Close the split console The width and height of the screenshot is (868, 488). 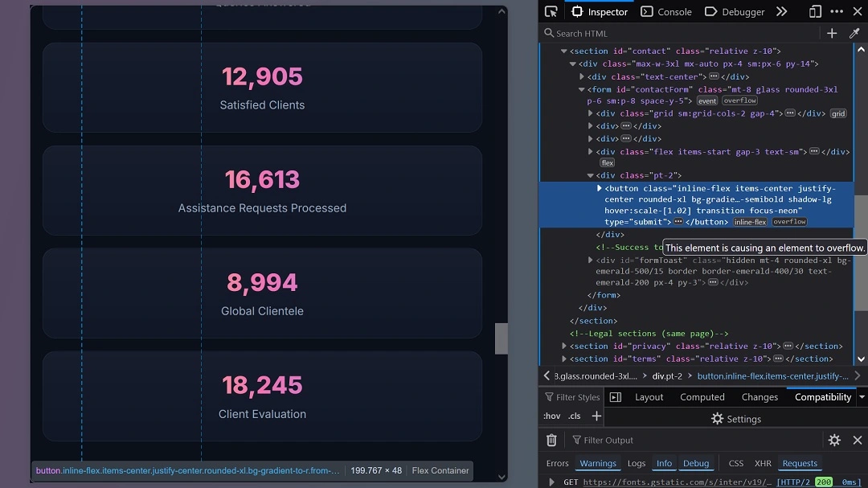point(858,441)
